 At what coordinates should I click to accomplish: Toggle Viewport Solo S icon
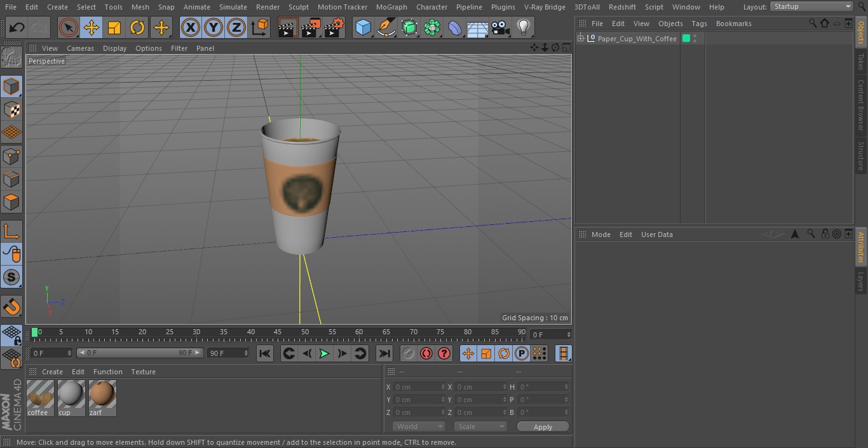point(11,277)
